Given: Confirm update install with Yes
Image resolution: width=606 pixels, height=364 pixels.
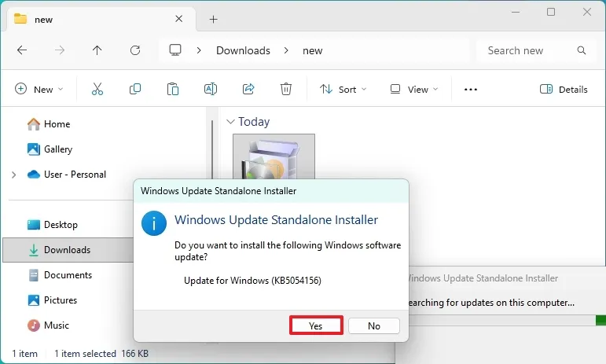Looking at the screenshot, I should (316, 325).
